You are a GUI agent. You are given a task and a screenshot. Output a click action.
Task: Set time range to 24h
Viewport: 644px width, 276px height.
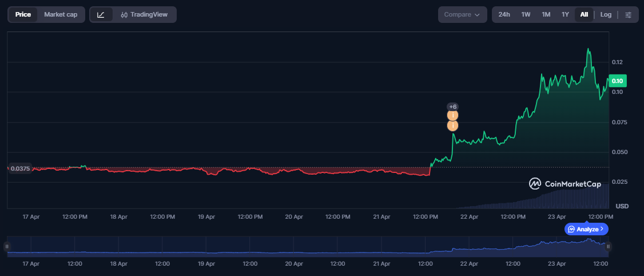click(x=504, y=15)
